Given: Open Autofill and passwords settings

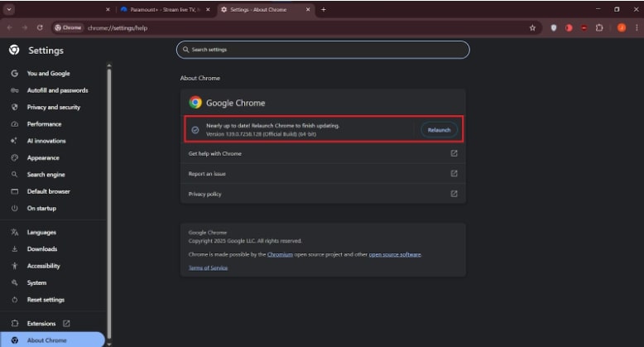Looking at the screenshot, I should (57, 90).
